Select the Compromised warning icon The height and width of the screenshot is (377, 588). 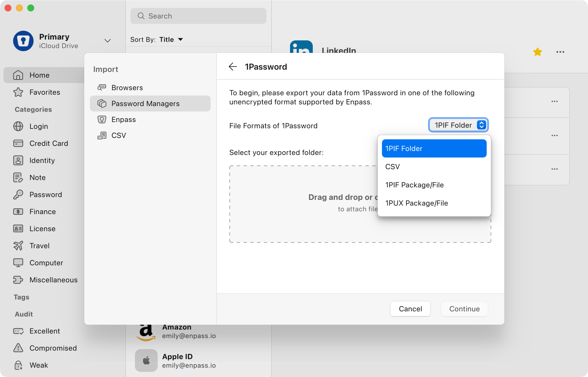[x=18, y=348]
